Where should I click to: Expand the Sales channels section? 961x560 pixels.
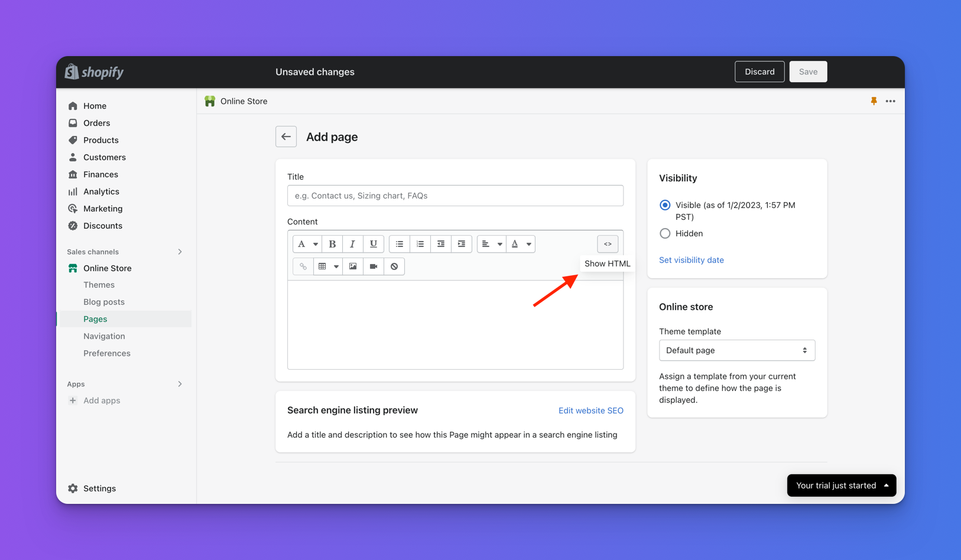[180, 252]
